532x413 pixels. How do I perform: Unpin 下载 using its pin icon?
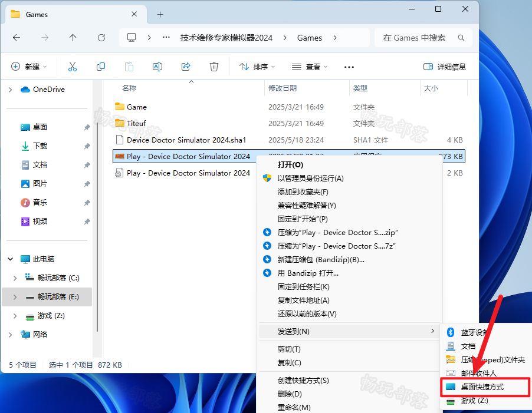[x=87, y=146]
